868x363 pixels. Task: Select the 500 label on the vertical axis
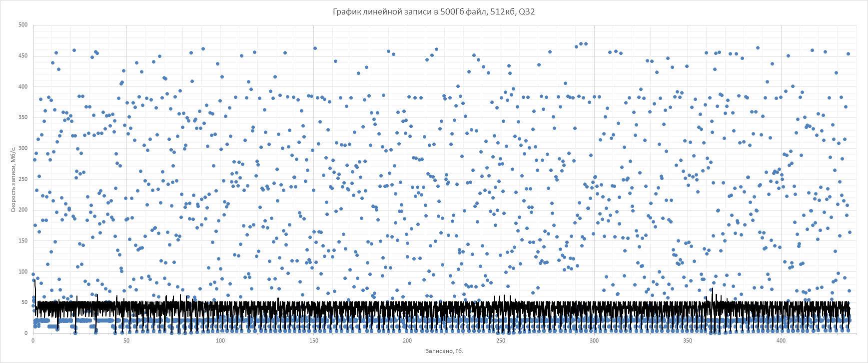click(x=23, y=25)
